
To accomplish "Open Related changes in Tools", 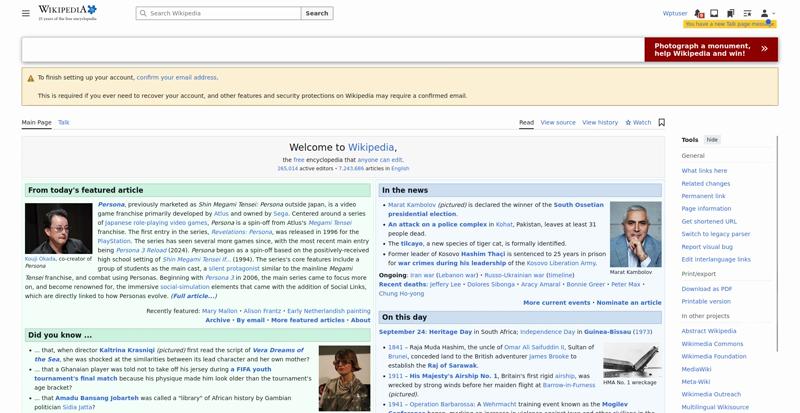I will [706, 184].
